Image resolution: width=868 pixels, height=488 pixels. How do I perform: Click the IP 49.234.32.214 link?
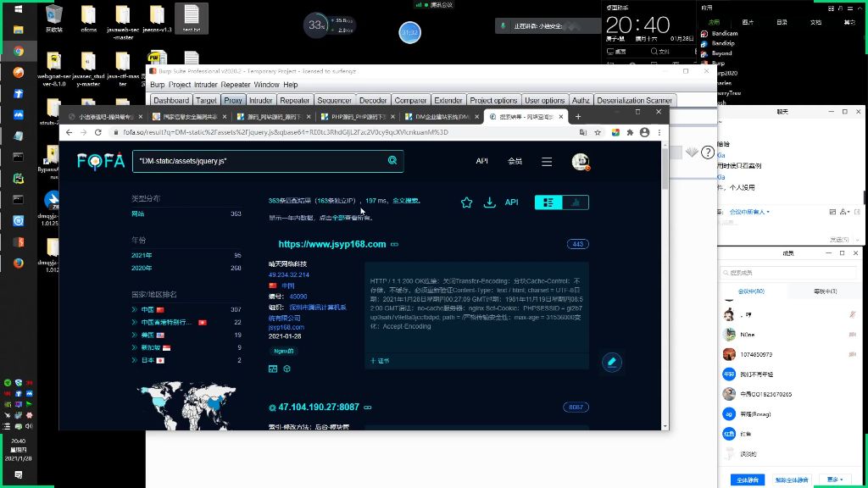(289, 274)
